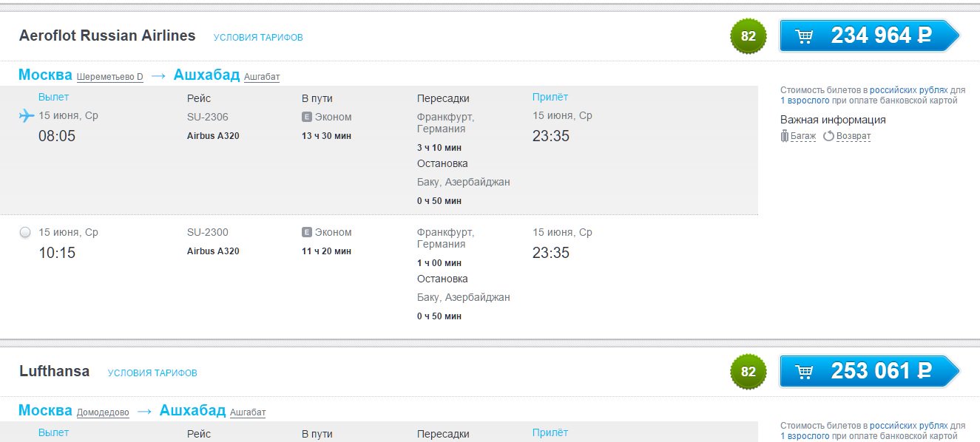The image size is (980, 442).
Task: Click the green 82 rating badge for Lufthansa
Action: pyautogui.click(x=748, y=371)
